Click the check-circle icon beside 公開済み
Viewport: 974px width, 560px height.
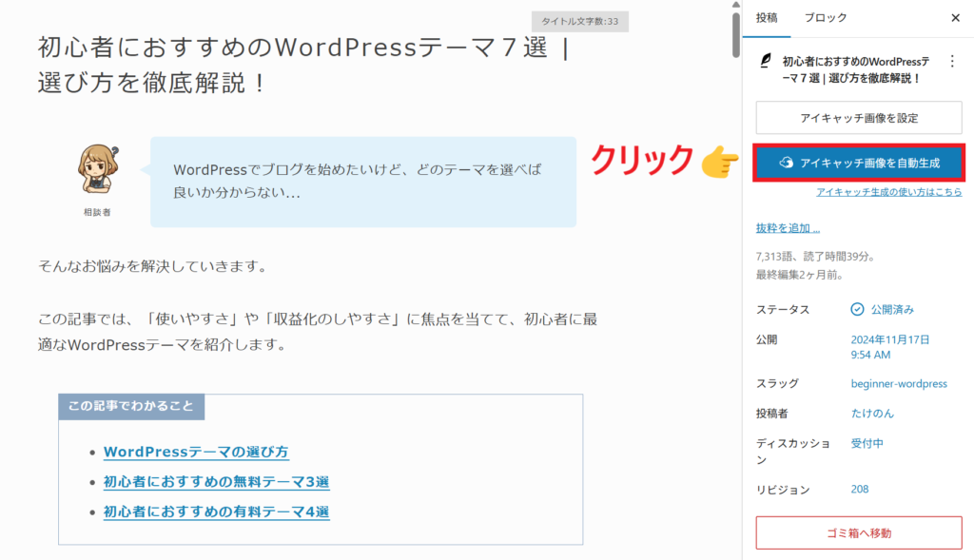pos(857,309)
